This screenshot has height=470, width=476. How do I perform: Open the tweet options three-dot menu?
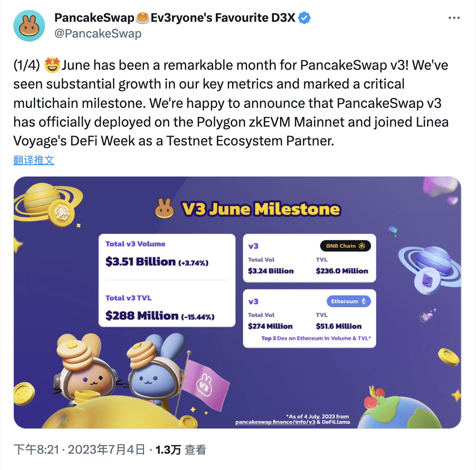pyautogui.click(x=454, y=18)
